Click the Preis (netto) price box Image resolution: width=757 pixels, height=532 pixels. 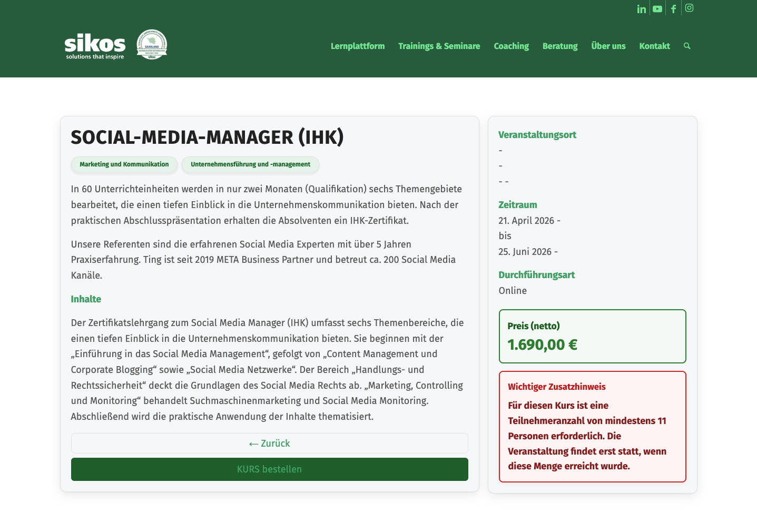592,336
